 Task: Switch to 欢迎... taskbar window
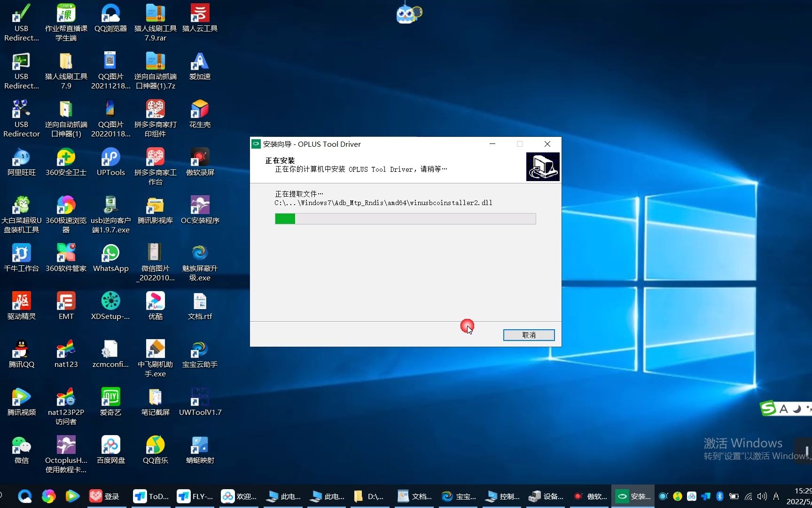coord(239,496)
